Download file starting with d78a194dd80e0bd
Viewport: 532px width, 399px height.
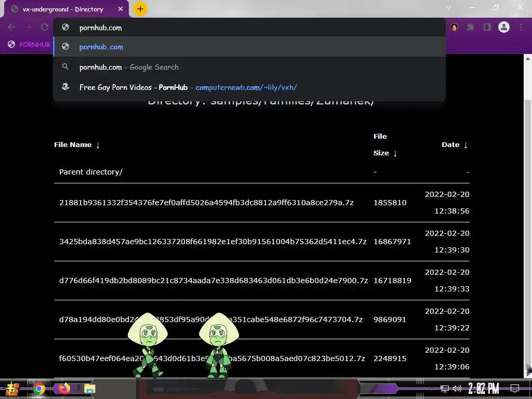pyautogui.click(x=211, y=320)
